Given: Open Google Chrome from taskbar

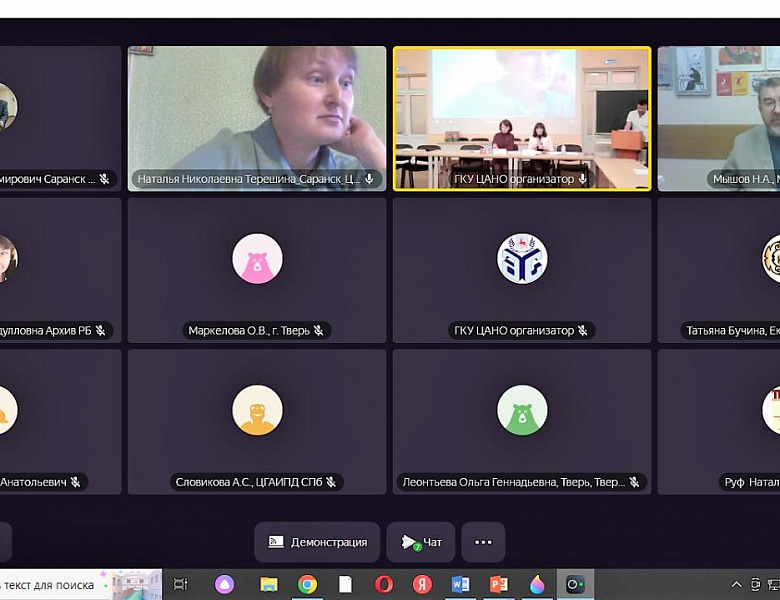Looking at the screenshot, I should [307, 585].
